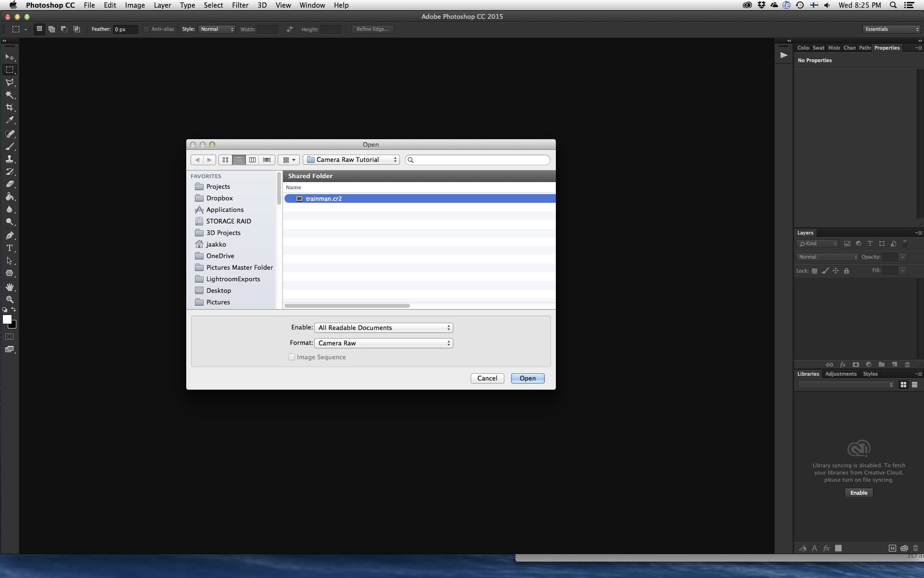Image resolution: width=924 pixels, height=578 pixels.
Task: Create a new group folder in Layers
Action: [x=881, y=365]
